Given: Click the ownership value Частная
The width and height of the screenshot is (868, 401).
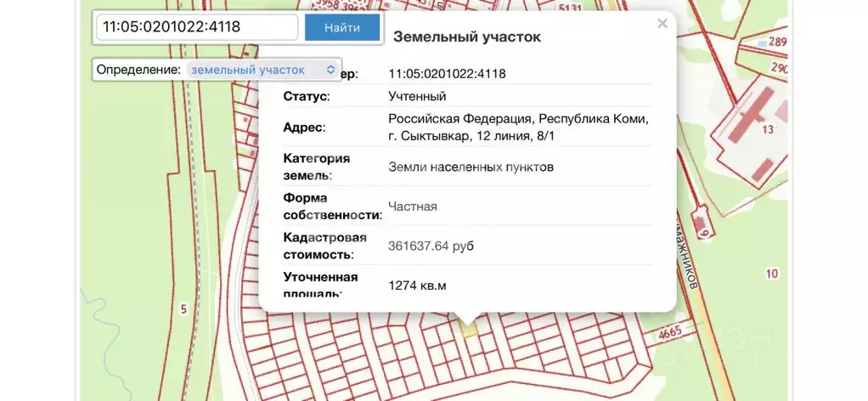Looking at the screenshot, I should tap(413, 206).
